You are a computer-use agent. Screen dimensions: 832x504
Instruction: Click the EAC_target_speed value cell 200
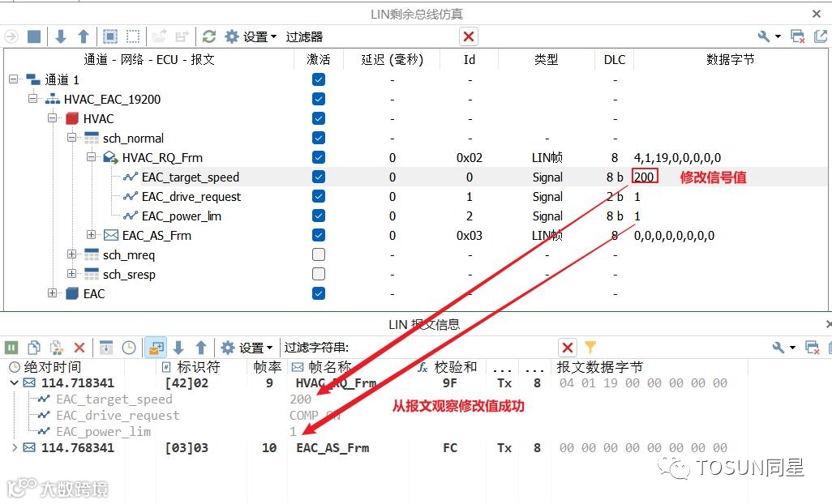point(645,177)
